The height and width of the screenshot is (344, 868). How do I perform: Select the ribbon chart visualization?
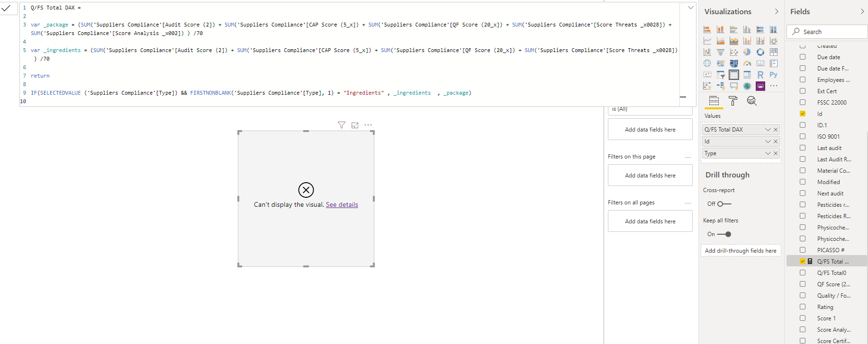pyautogui.click(x=773, y=41)
